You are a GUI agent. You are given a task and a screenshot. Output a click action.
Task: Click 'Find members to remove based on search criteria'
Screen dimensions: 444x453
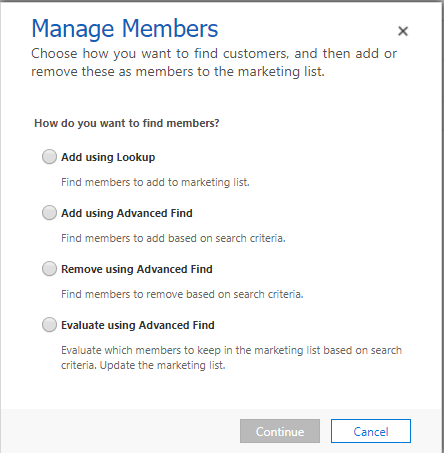click(x=182, y=294)
